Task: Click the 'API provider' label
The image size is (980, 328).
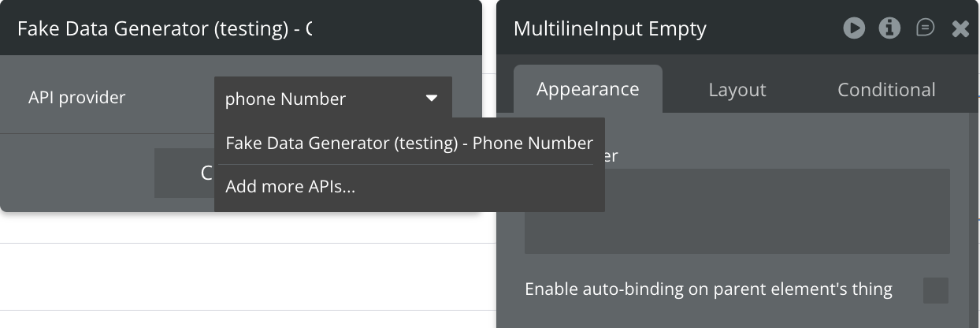Action: pos(77,98)
